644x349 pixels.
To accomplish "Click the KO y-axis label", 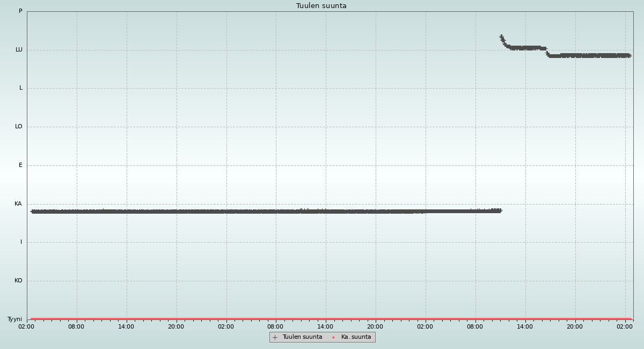I will tap(18, 281).
